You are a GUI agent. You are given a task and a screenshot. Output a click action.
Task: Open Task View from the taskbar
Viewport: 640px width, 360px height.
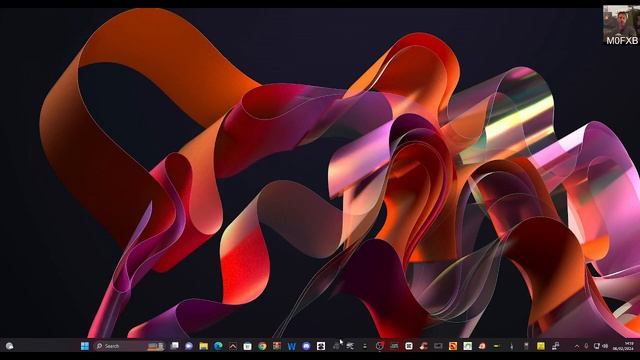174,346
